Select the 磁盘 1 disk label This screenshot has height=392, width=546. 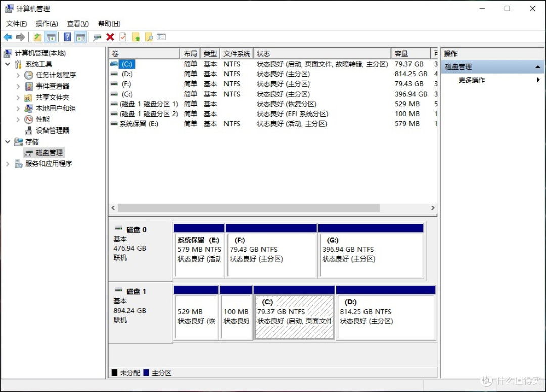tap(136, 292)
